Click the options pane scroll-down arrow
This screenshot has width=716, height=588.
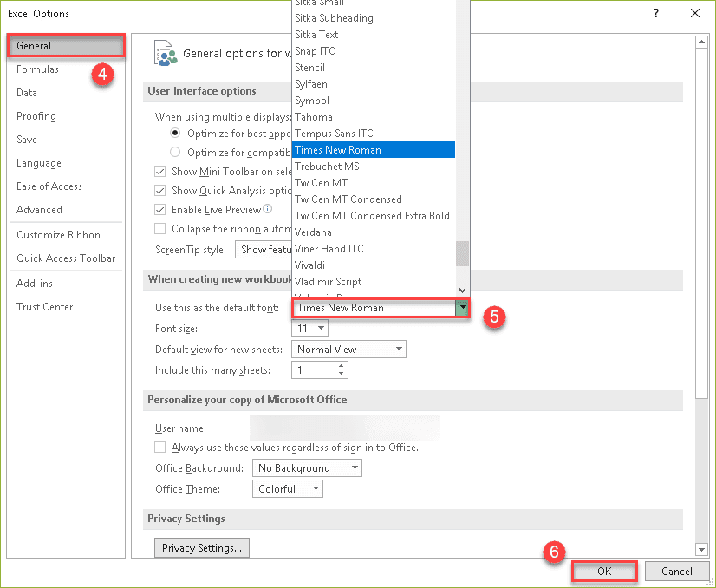coord(701,549)
